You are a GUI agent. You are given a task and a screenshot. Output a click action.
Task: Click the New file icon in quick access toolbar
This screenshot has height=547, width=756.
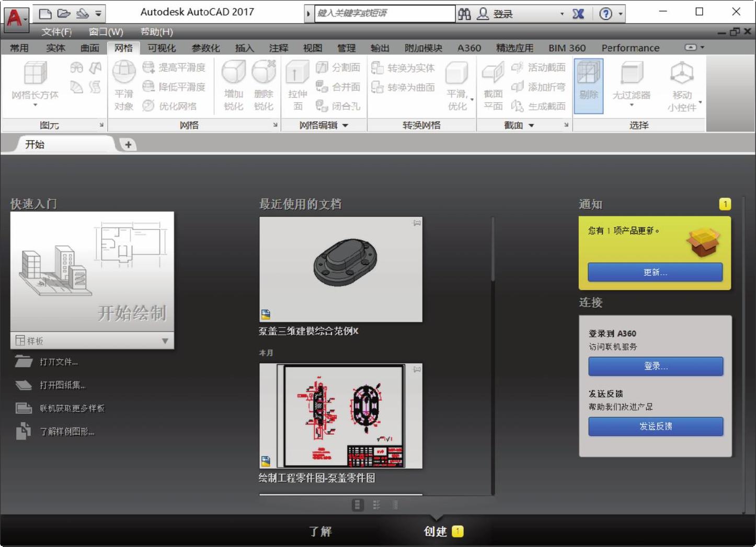pyautogui.click(x=45, y=14)
